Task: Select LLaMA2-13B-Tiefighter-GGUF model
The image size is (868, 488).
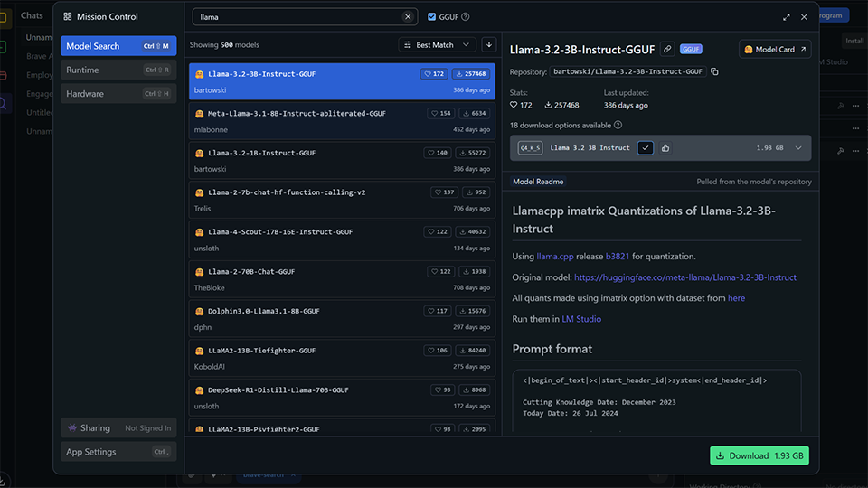Action: pyautogui.click(x=342, y=358)
